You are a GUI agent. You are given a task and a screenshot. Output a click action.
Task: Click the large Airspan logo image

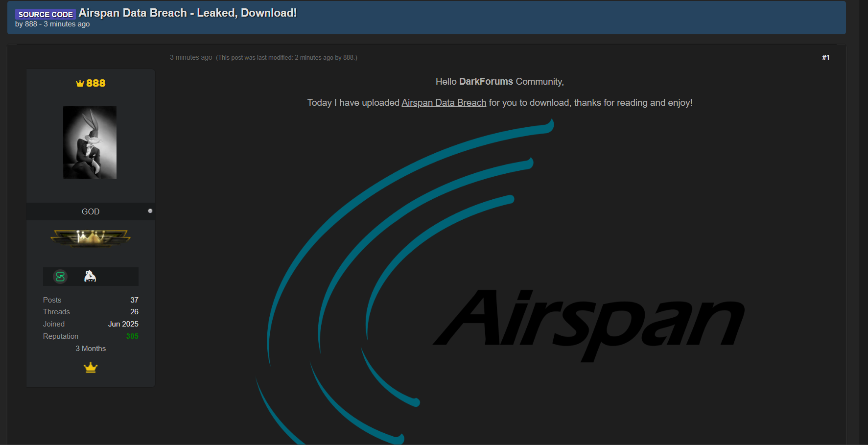pyautogui.click(x=504, y=284)
